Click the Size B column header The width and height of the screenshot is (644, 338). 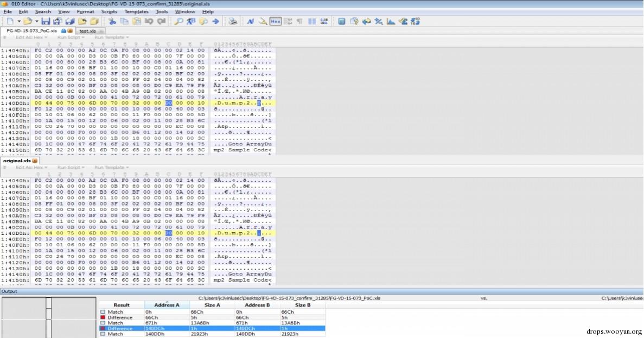[303, 305]
